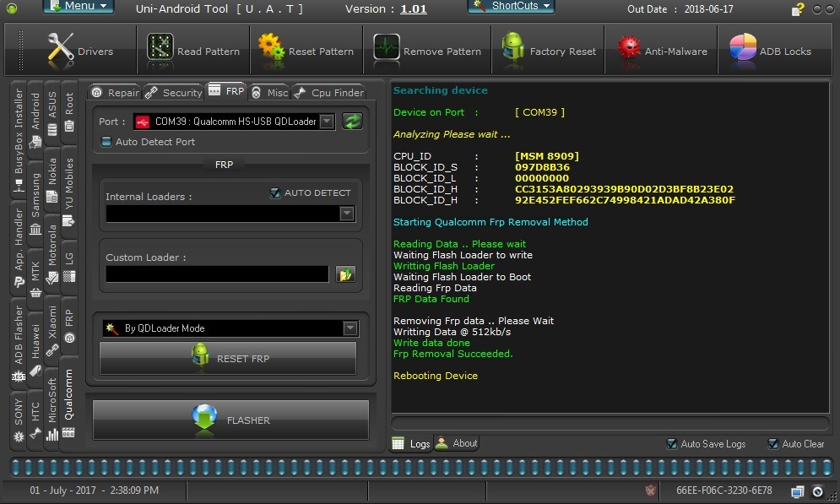This screenshot has width=840, height=504.
Task: Click the Remove Pattern monitor icon
Action: (387, 47)
